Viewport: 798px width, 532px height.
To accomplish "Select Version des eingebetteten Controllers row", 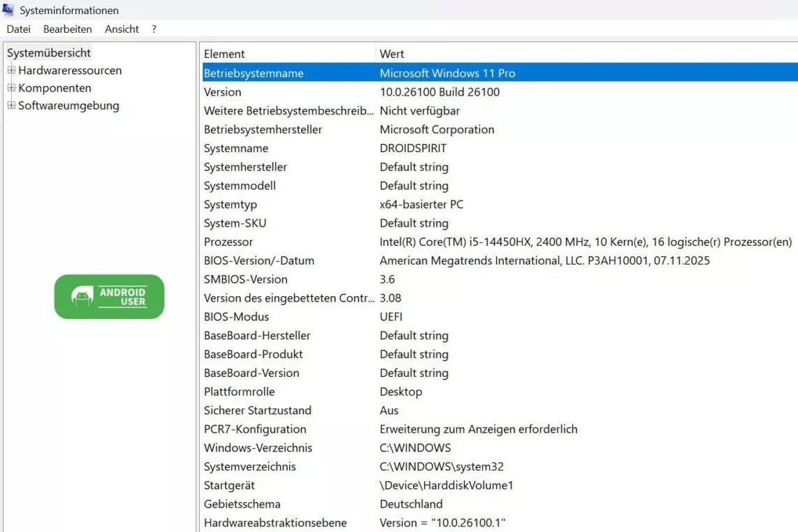I will tap(500, 298).
